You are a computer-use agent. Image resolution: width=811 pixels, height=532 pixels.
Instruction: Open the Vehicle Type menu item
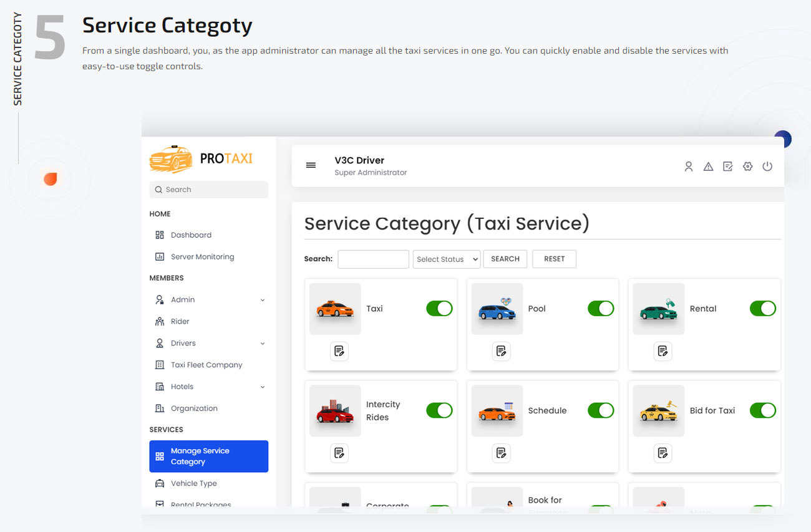pos(194,483)
